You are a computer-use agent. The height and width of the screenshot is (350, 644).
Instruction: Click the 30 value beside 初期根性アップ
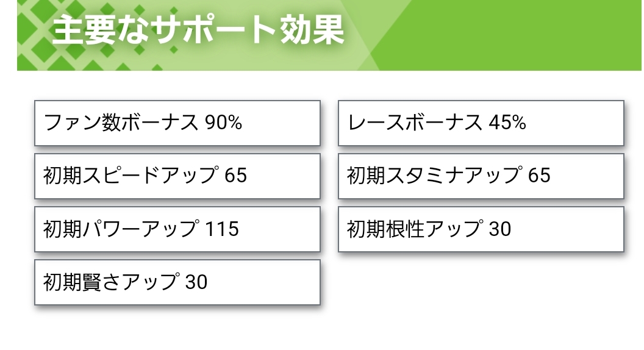click(x=500, y=229)
